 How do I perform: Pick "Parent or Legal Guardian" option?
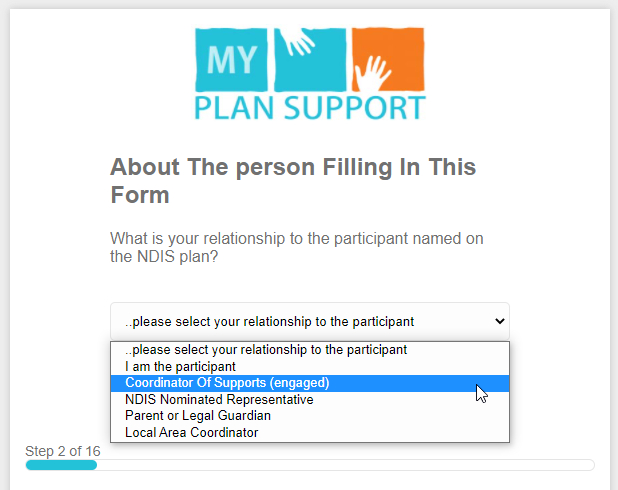tap(198, 415)
